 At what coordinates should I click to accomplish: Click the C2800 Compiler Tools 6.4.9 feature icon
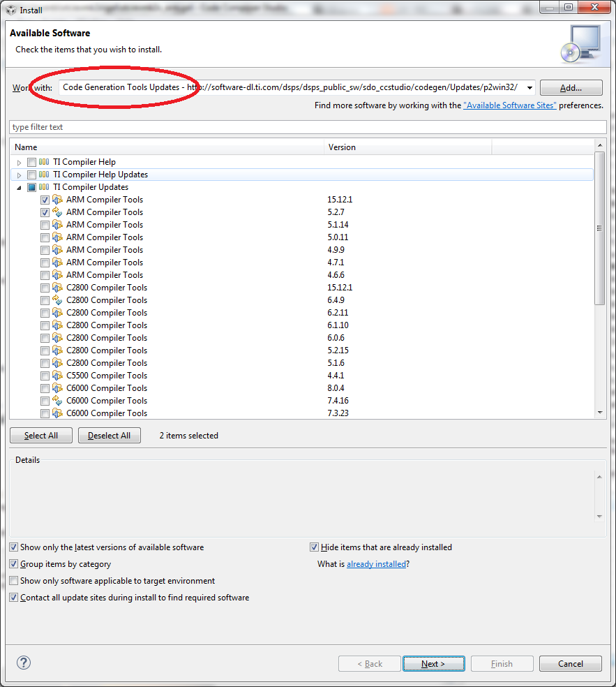pyautogui.click(x=57, y=300)
